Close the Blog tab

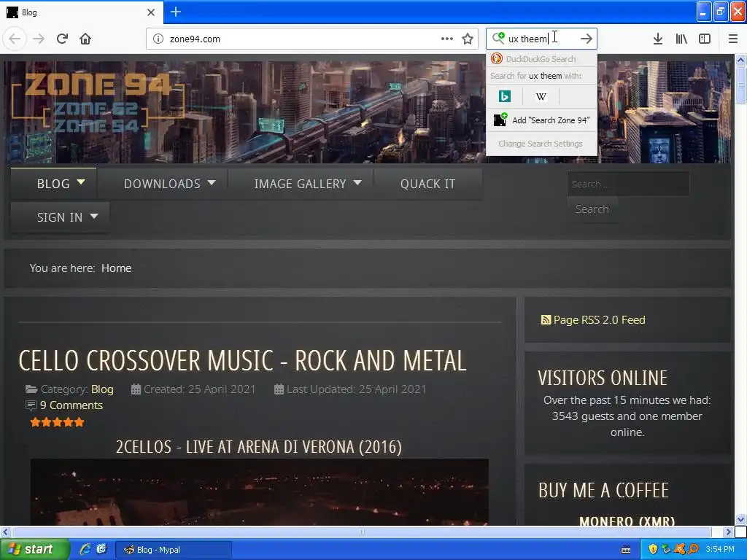(x=150, y=12)
